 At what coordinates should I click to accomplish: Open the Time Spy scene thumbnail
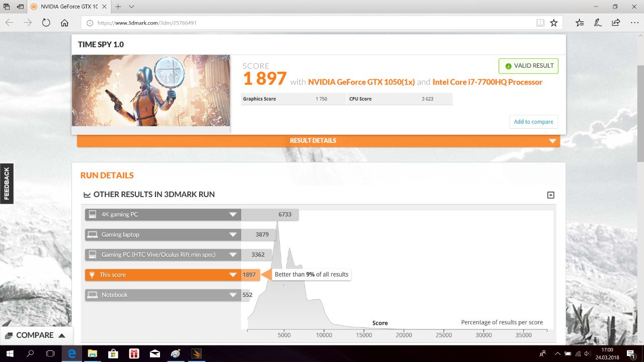[151, 90]
